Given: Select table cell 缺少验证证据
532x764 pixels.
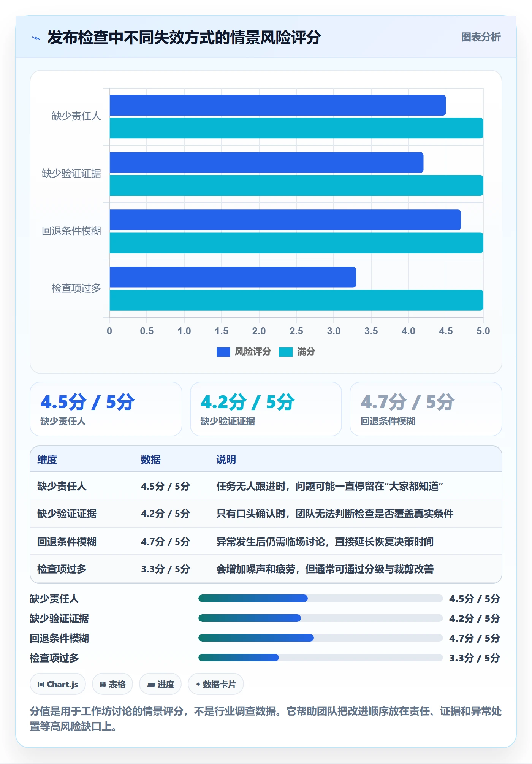Looking at the screenshot, I should (67, 514).
